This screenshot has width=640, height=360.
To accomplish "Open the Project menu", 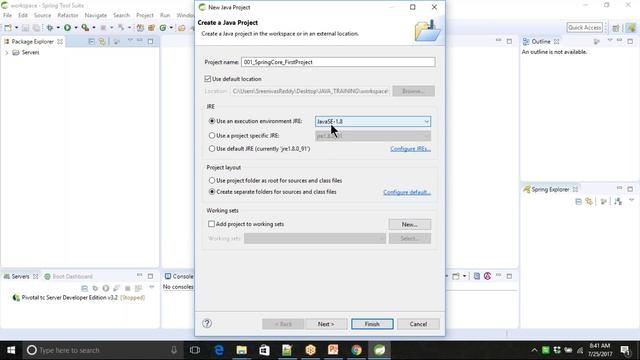I will [144, 16].
